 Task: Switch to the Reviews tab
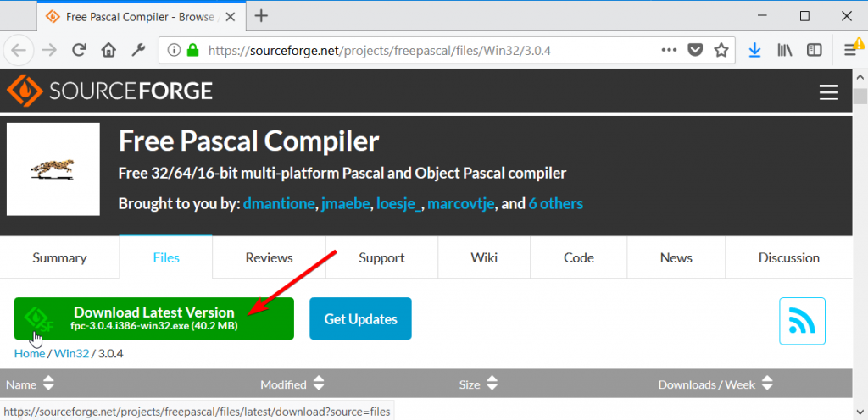click(269, 257)
